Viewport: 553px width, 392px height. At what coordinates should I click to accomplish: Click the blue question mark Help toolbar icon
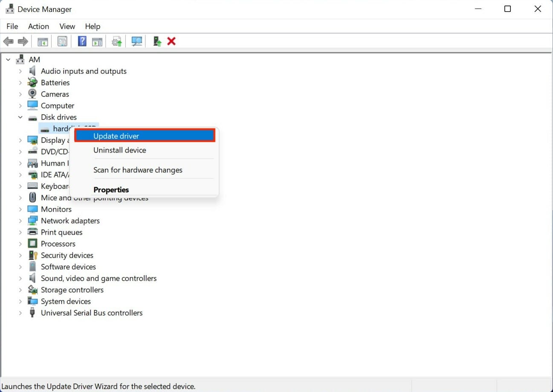coord(82,41)
